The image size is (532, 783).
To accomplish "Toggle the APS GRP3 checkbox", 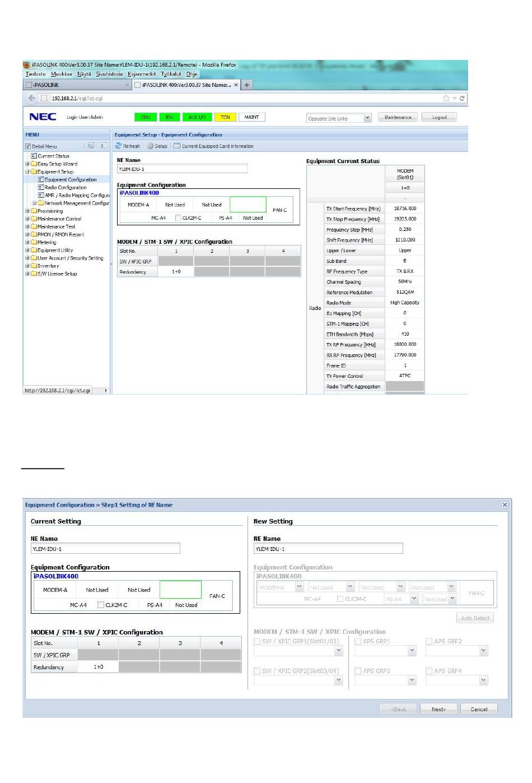I will click(x=358, y=670).
